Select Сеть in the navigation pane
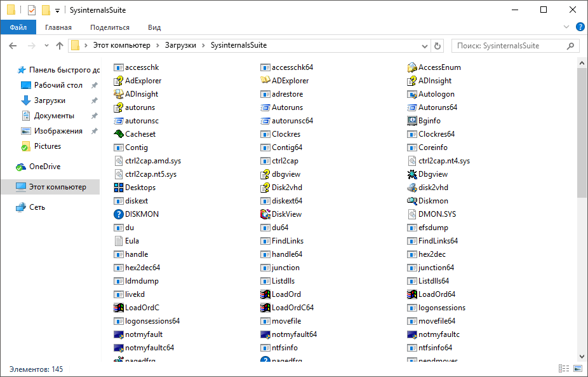588x377 pixels. pos(37,207)
